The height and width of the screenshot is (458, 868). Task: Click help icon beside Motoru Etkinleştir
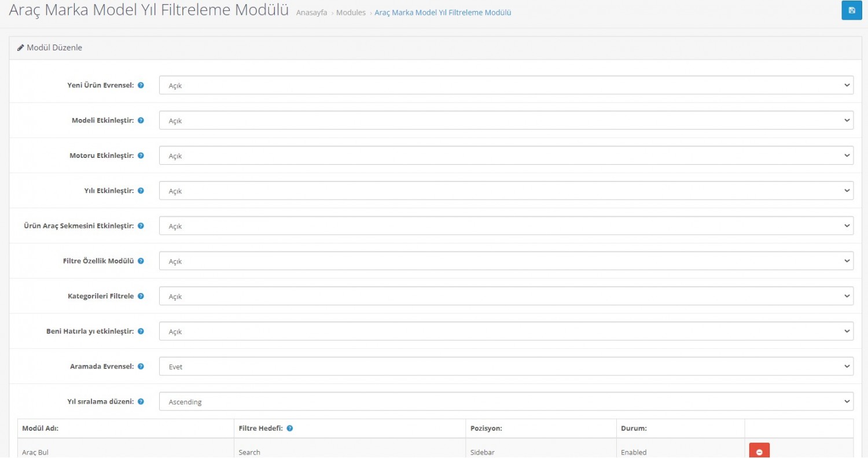[141, 156]
